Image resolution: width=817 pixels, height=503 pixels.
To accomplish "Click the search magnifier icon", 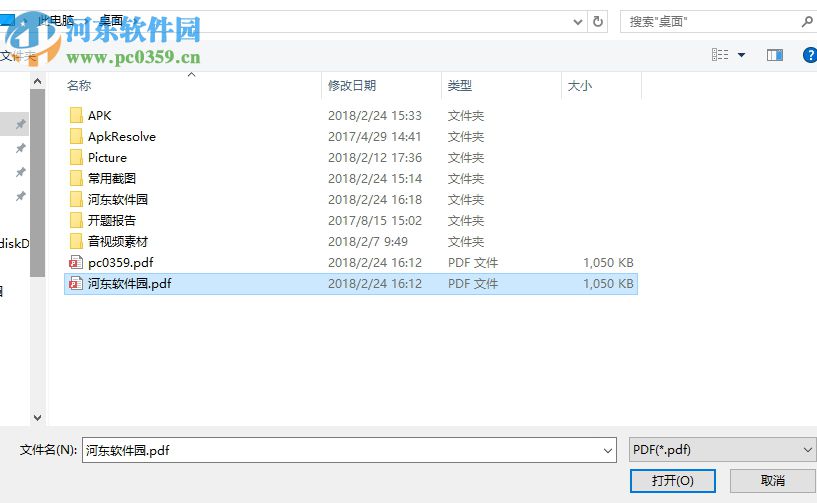I will click(807, 21).
